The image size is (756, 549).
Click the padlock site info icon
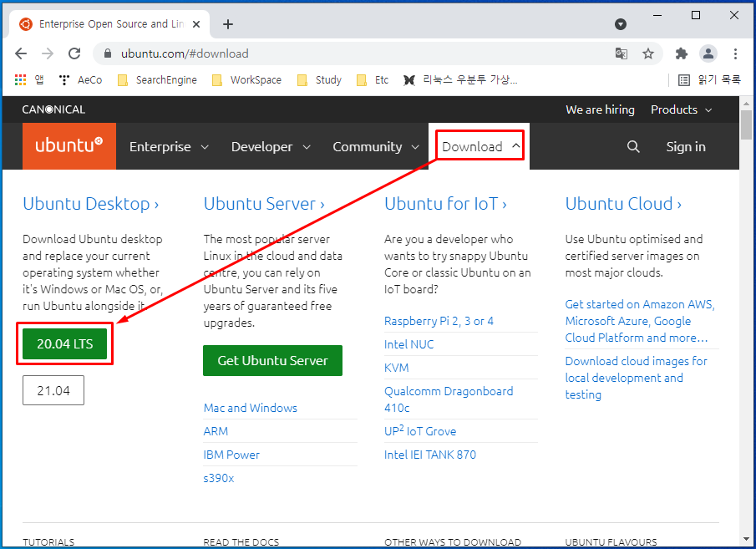(x=108, y=53)
